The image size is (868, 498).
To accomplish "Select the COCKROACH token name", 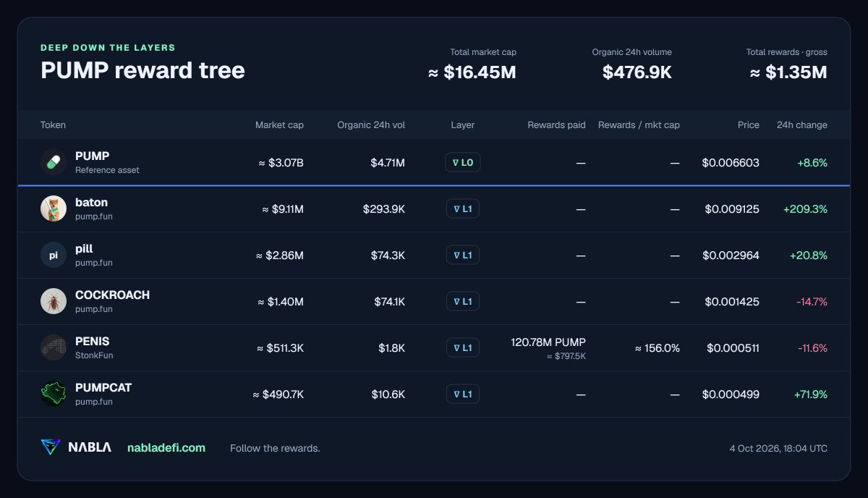I will pos(112,295).
